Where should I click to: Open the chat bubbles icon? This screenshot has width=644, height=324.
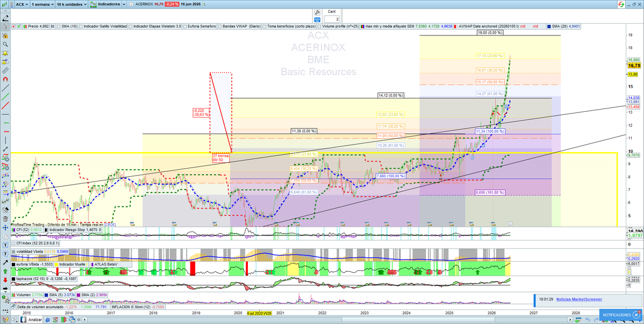[47, 320]
